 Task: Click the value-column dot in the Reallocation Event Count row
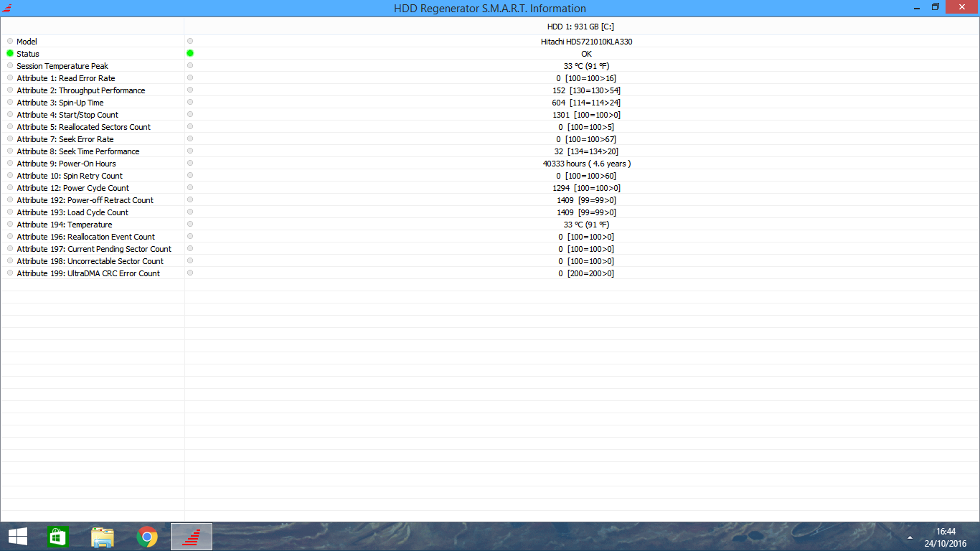(x=190, y=236)
